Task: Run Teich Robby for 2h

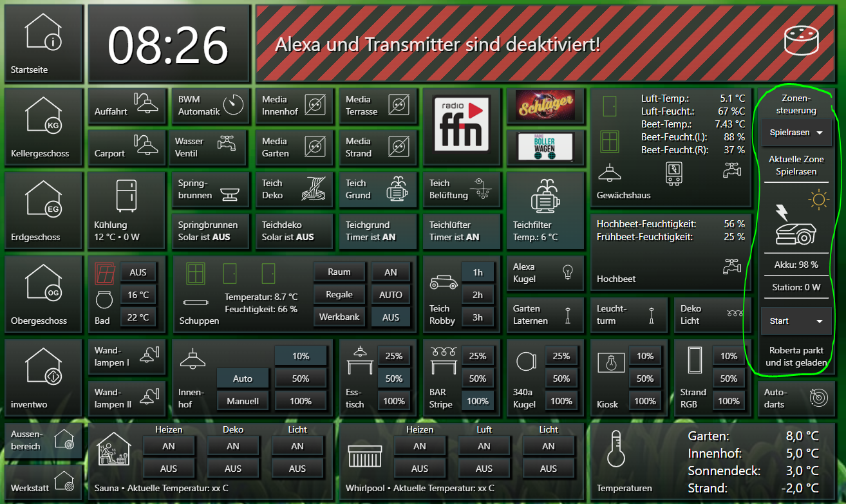Action: click(478, 295)
